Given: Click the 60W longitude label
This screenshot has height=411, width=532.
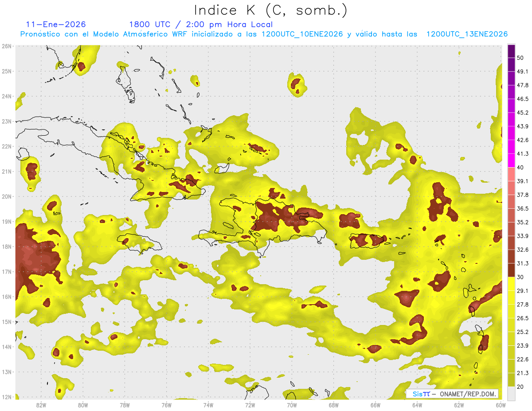Looking at the screenshot, I should (501, 405).
